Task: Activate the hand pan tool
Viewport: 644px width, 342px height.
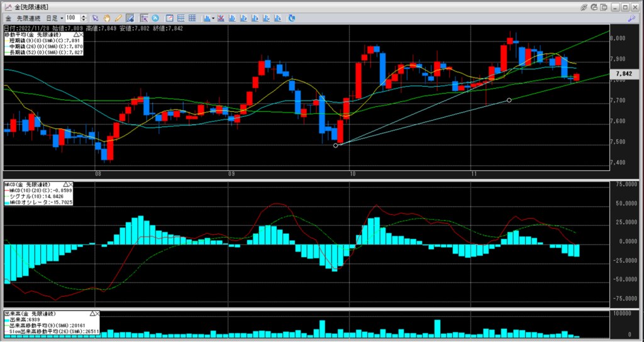Action: pos(107,18)
